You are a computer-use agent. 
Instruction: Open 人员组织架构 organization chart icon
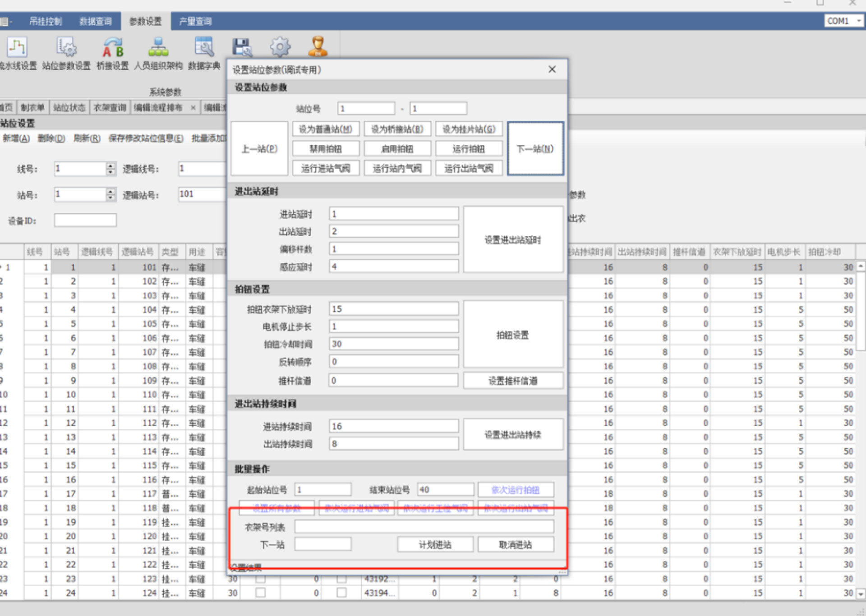coord(158,47)
